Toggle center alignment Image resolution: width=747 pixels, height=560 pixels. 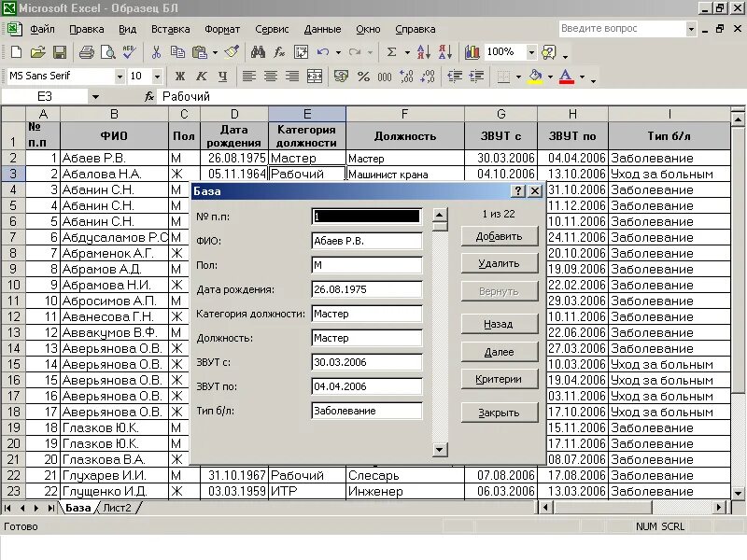(x=271, y=77)
